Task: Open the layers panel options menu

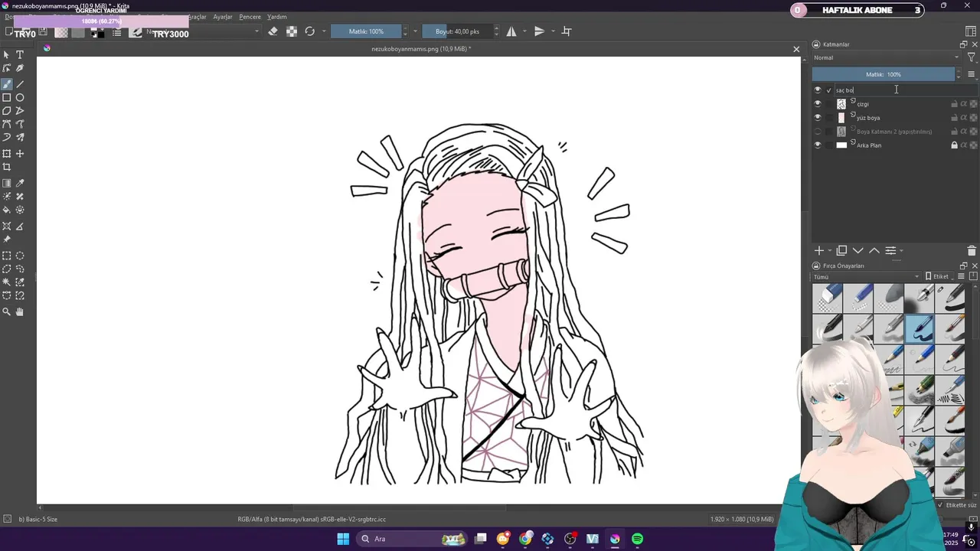Action: coord(972,74)
